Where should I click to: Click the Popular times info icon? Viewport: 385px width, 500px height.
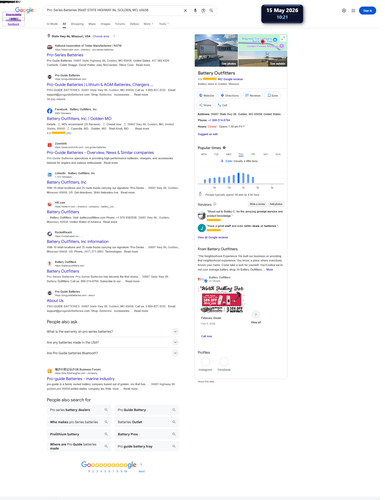coord(224,147)
